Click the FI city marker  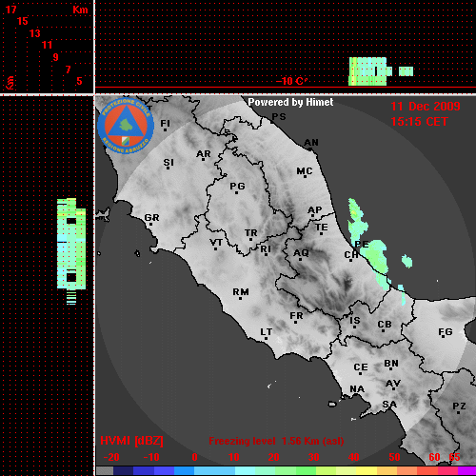point(165,129)
